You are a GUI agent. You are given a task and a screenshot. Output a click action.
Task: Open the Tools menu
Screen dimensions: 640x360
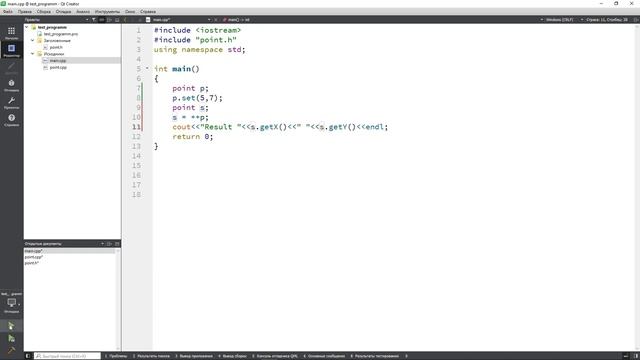(x=107, y=12)
